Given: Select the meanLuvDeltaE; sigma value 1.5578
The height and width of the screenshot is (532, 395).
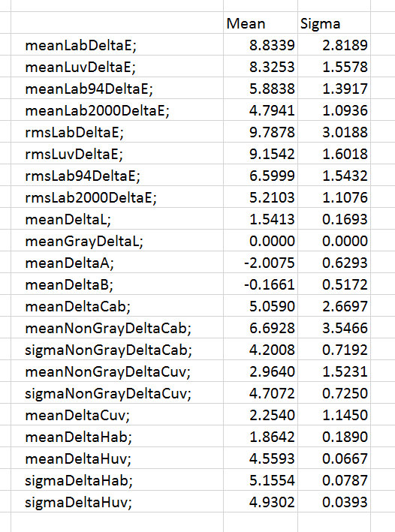Looking at the screenshot, I should click(x=334, y=66).
